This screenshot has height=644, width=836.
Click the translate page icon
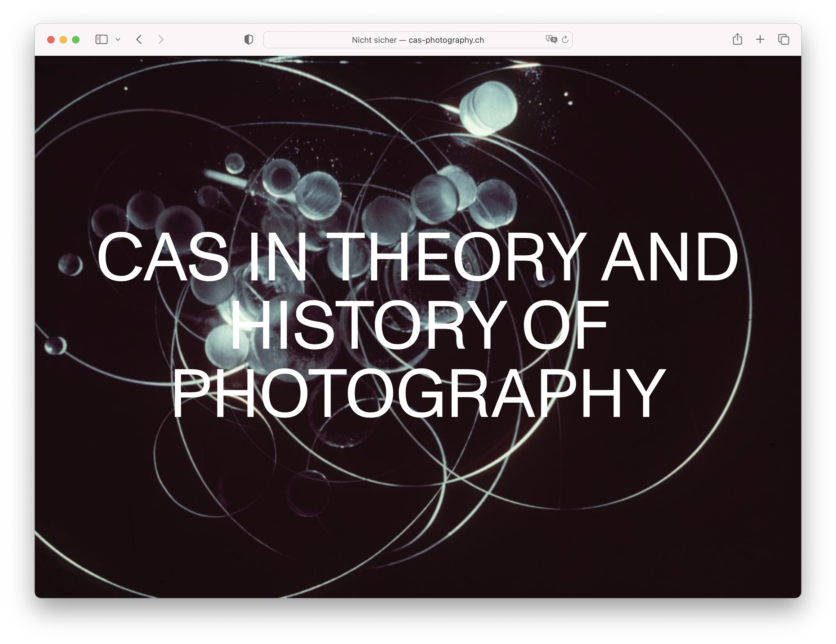click(551, 39)
